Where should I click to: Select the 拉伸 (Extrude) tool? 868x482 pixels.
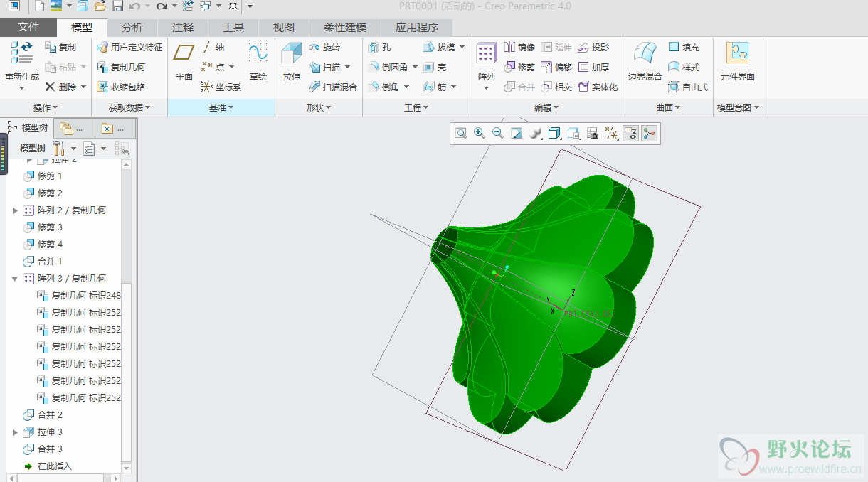292,61
